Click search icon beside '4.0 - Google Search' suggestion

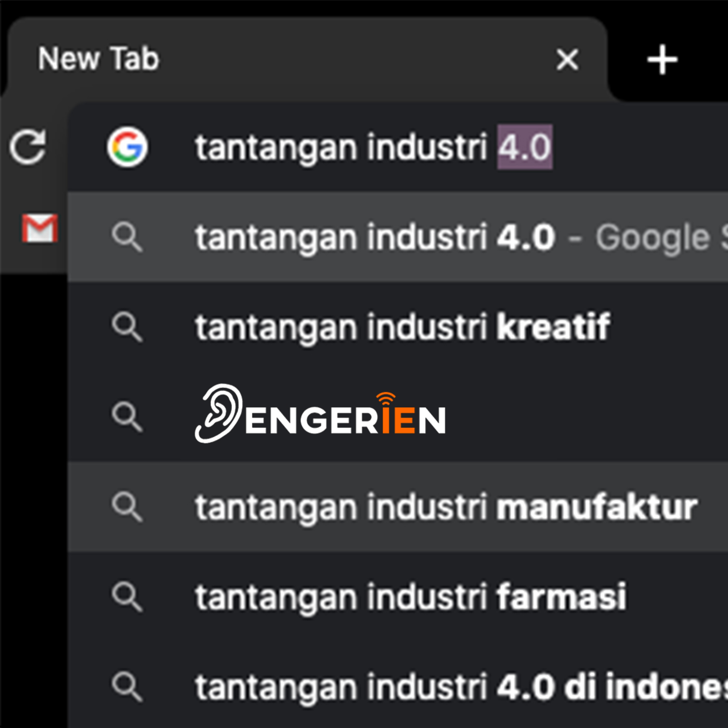pyautogui.click(x=127, y=237)
